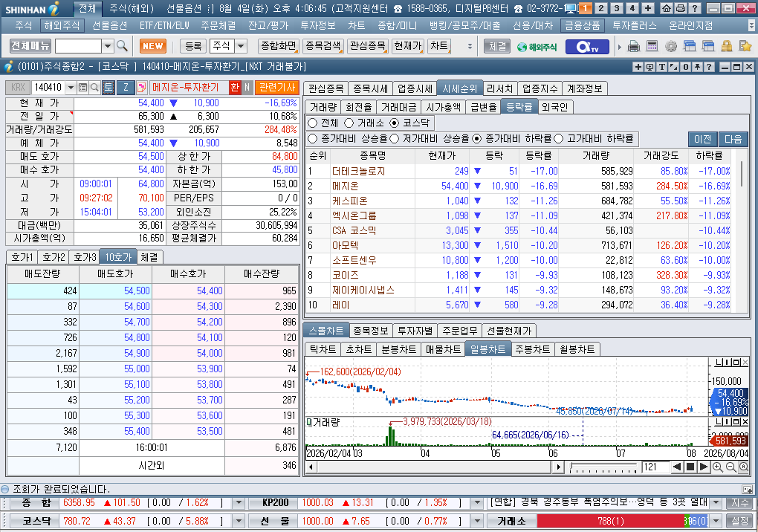Click the 이전 page button

click(702, 139)
